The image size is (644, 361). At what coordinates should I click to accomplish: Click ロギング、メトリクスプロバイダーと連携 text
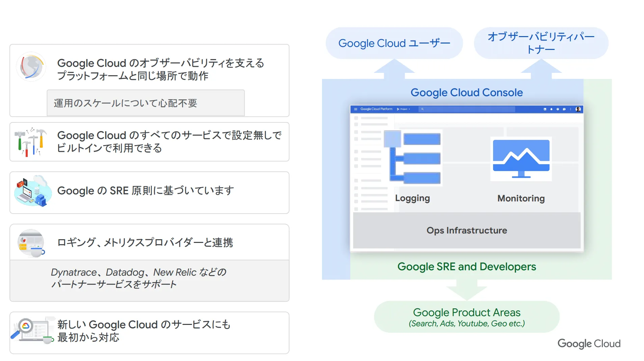[x=145, y=242]
